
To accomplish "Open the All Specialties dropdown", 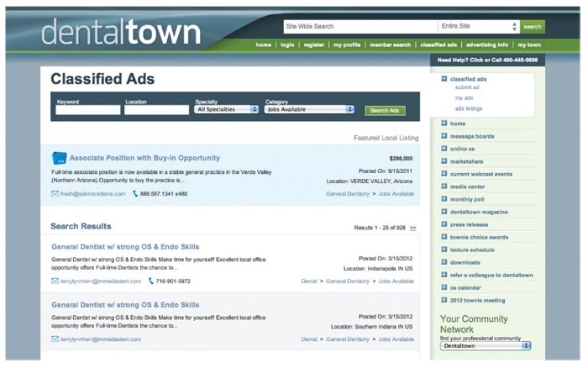I will (227, 109).
